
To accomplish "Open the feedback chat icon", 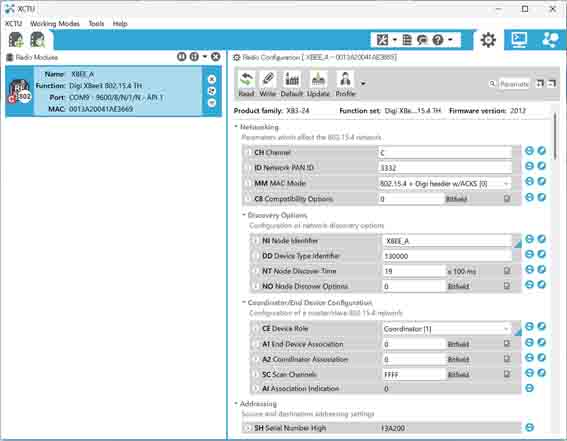I will tap(422, 40).
